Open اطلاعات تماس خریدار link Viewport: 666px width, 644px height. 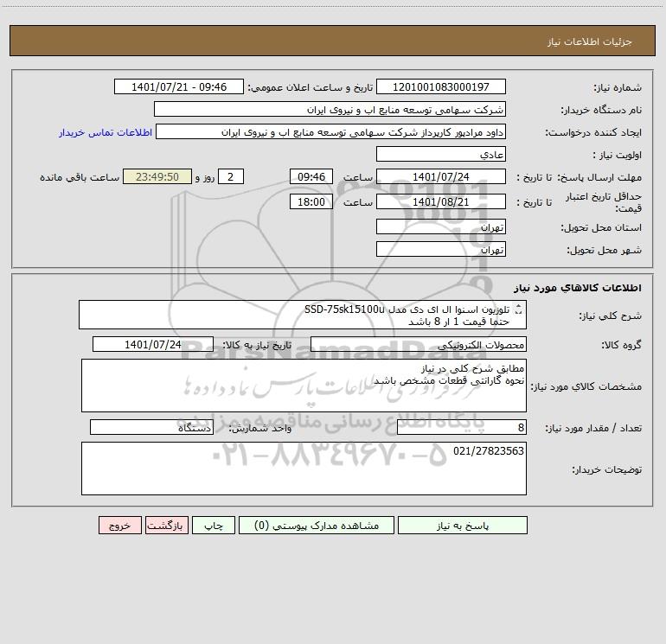[106, 132]
